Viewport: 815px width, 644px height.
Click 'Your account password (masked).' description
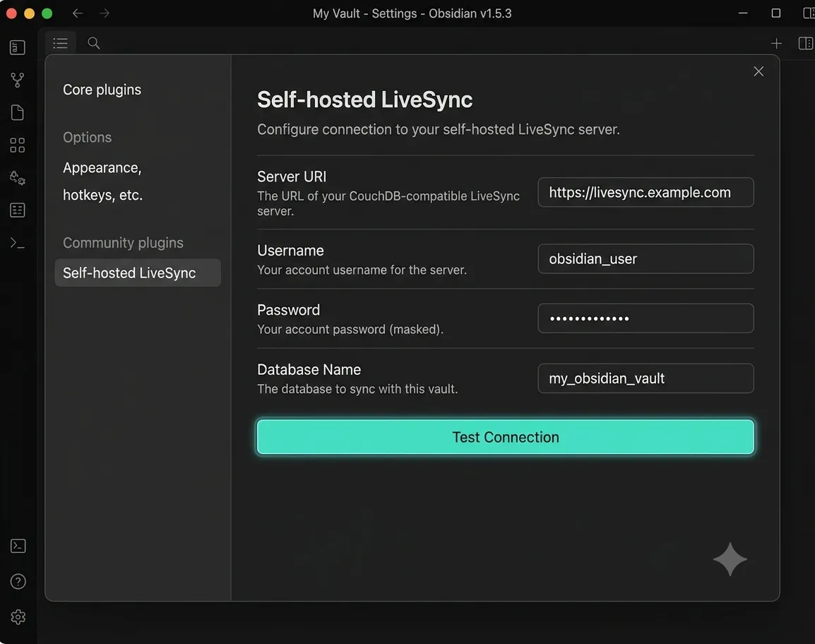coord(350,330)
